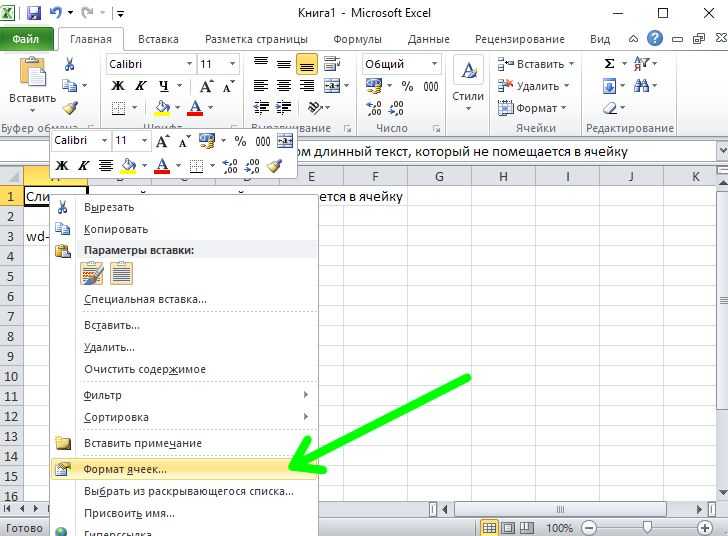
Task: Open the ribbon Calibri font name dropdown
Action: coord(189,64)
